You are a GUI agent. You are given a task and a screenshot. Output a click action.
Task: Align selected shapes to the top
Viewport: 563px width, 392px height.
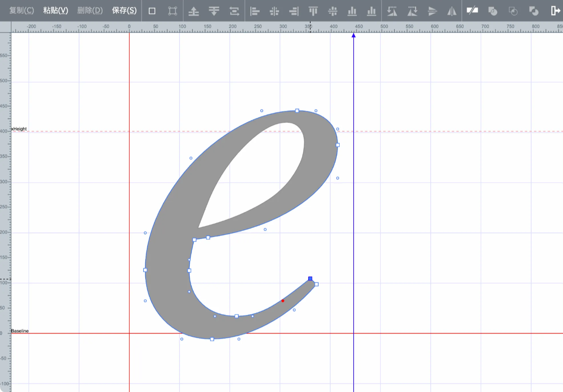313,11
